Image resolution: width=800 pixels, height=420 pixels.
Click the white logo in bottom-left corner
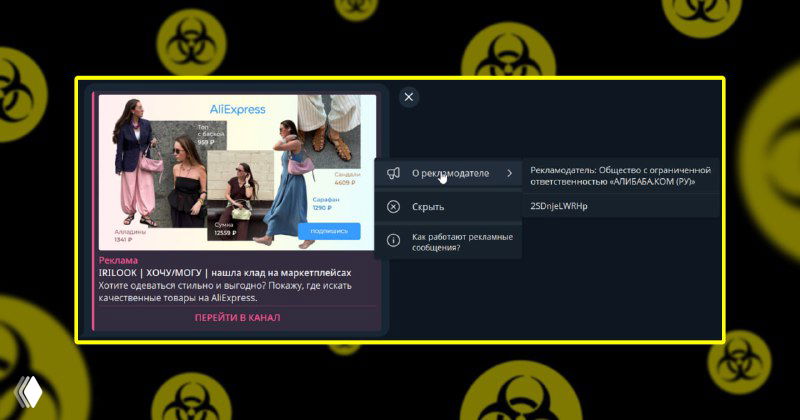28,392
